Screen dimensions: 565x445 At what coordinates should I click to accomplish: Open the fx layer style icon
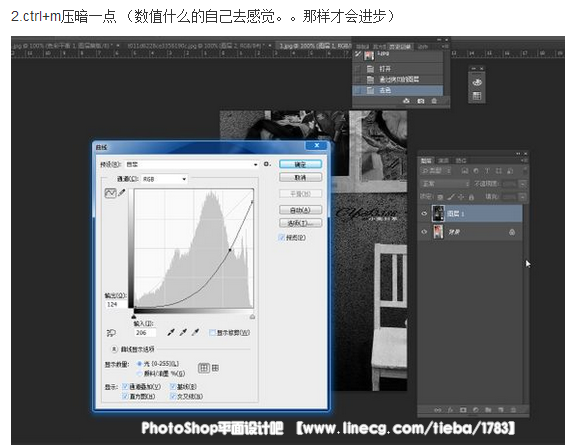(x=450, y=410)
